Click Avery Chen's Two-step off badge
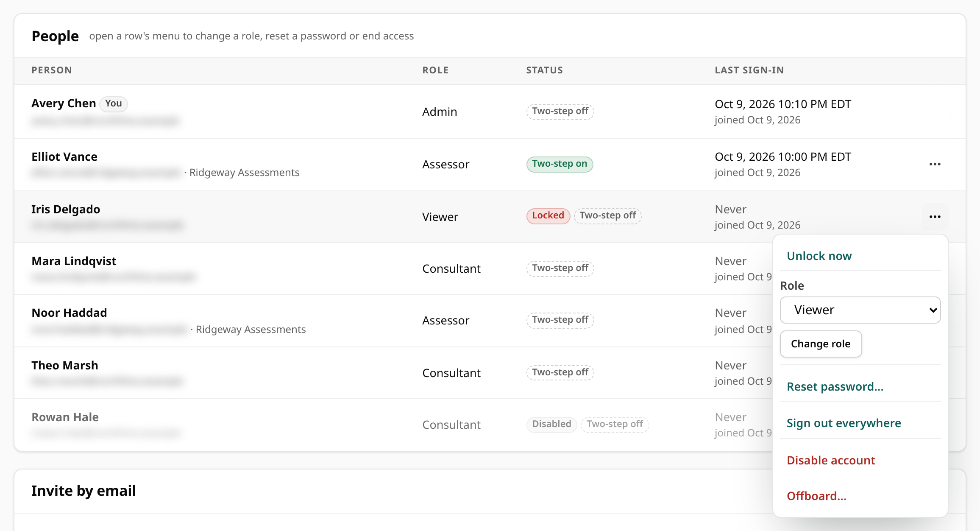 point(560,111)
